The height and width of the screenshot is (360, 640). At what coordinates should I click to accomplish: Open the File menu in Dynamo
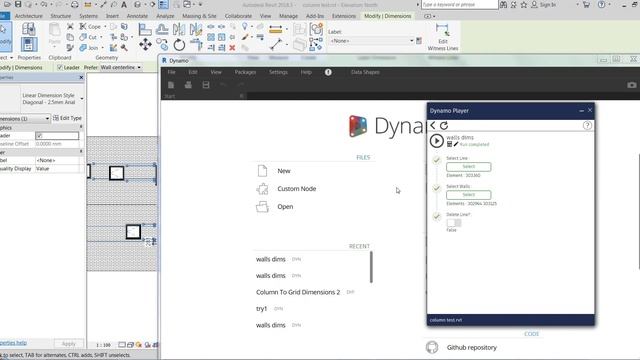[171, 72]
